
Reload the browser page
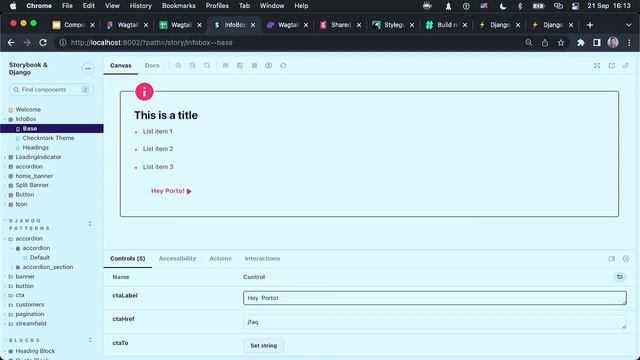[43, 42]
